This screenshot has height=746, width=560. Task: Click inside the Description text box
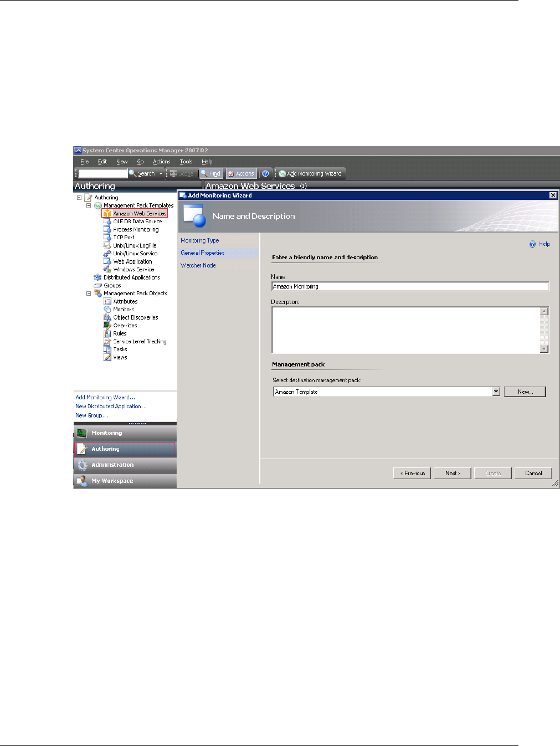click(405, 330)
